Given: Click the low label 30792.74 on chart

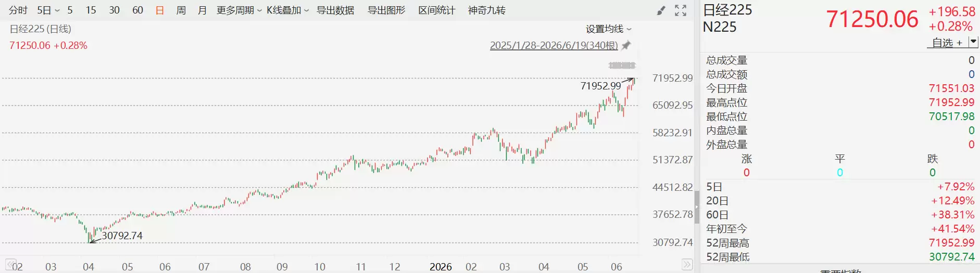Looking at the screenshot, I should (x=122, y=236).
